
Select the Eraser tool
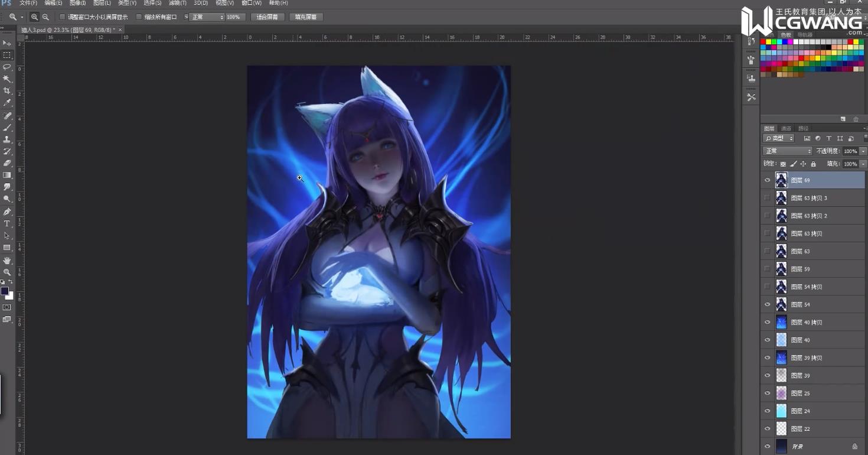coord(7,163)
